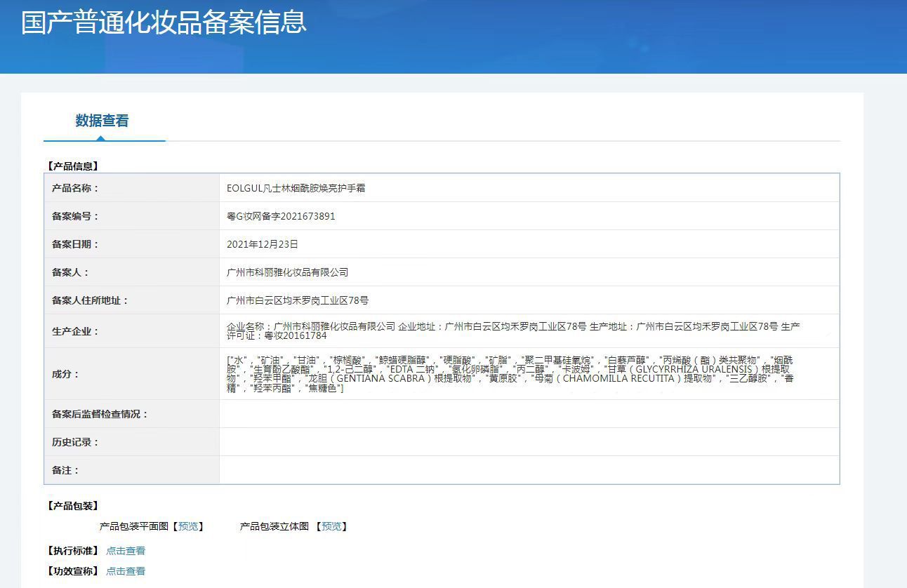Click the empty 备注 value cell
This screenshot has height=588, width=907.
[529, 470]
